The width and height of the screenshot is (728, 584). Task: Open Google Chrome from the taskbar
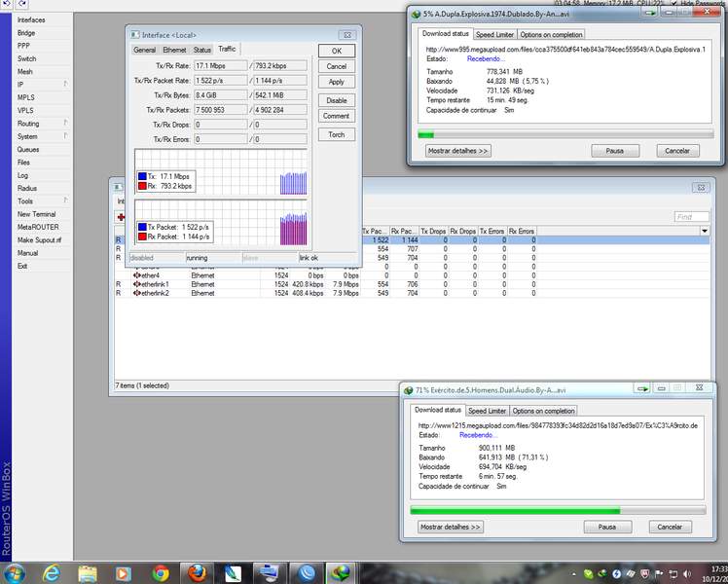[161, 574]
